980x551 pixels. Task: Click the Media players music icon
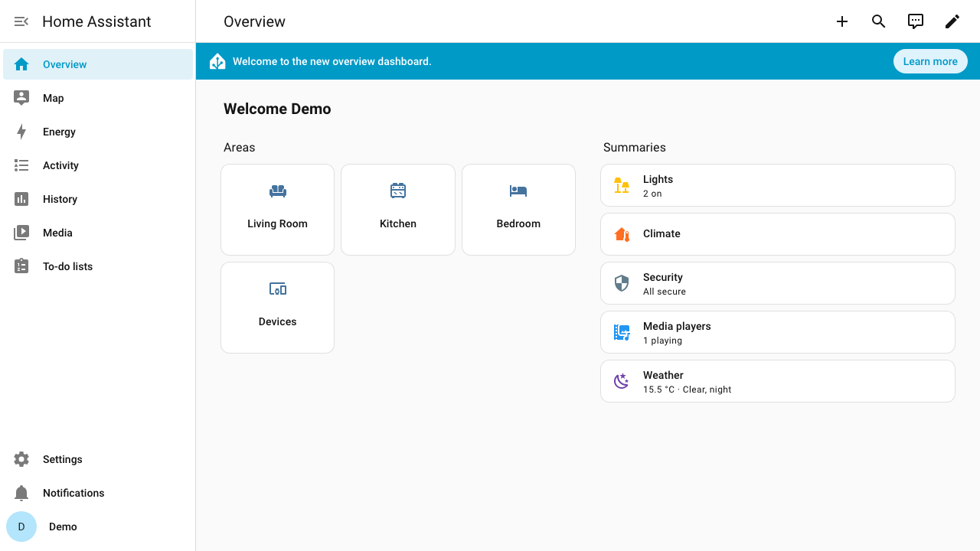(x=622, y=332)
